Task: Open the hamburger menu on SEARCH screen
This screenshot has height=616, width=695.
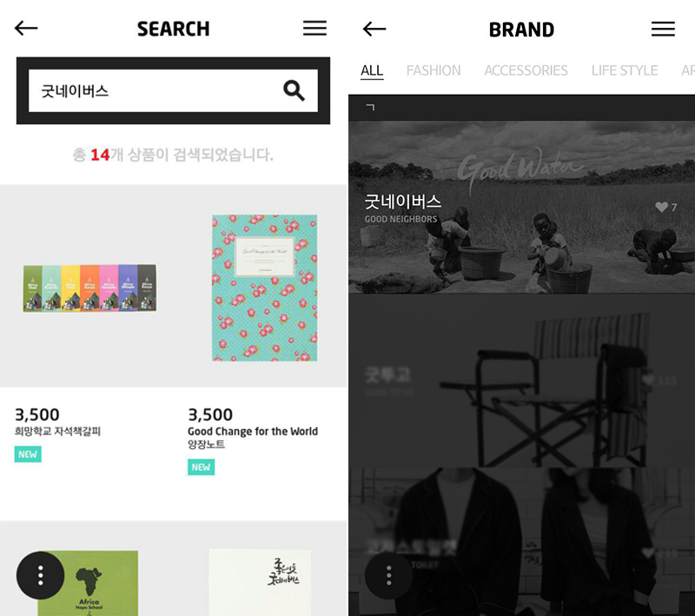Action: [314, 28]
